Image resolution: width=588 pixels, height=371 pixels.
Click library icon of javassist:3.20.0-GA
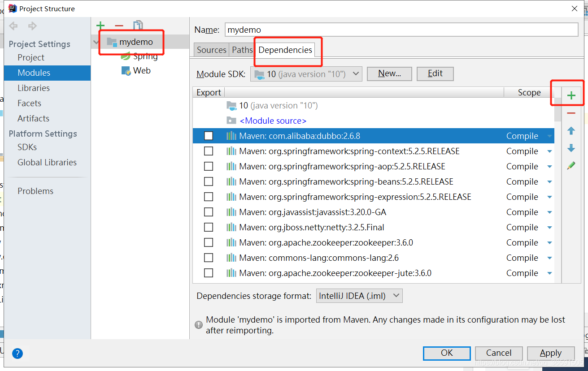tap(231, 212)
